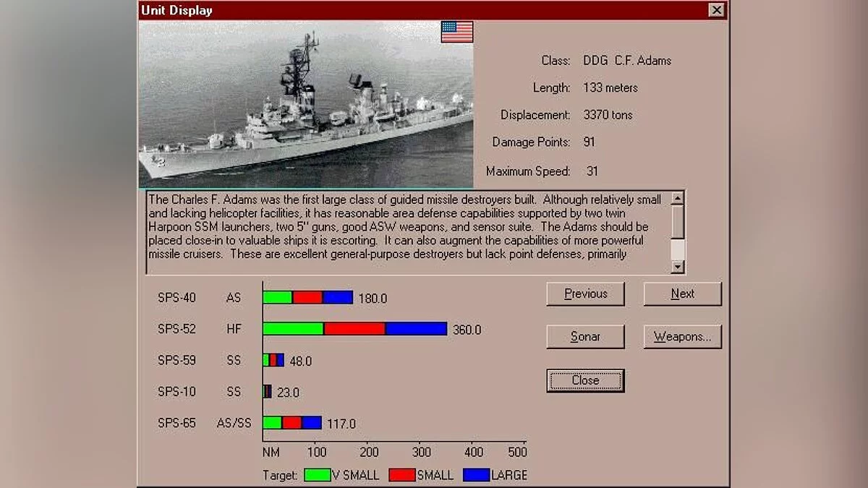Click the HF type label for SPS-52

click(234, 329)
